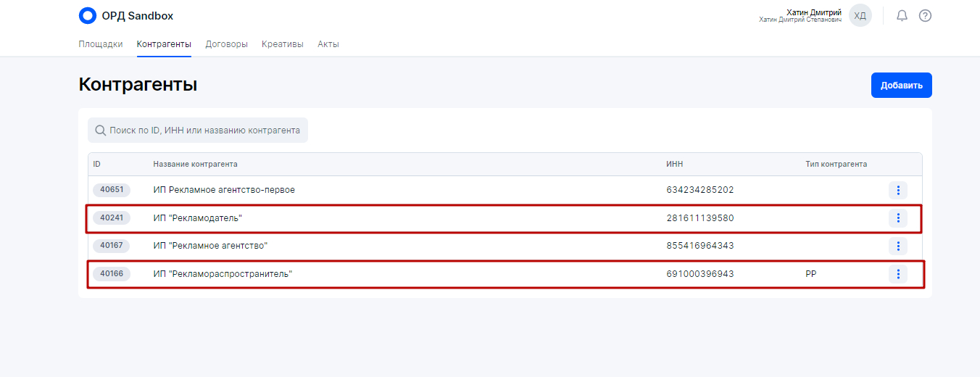The width and height of the screenshot is (980, 377).
Task: Switch to the Договоры tab
Action: [x=226, y=44]
